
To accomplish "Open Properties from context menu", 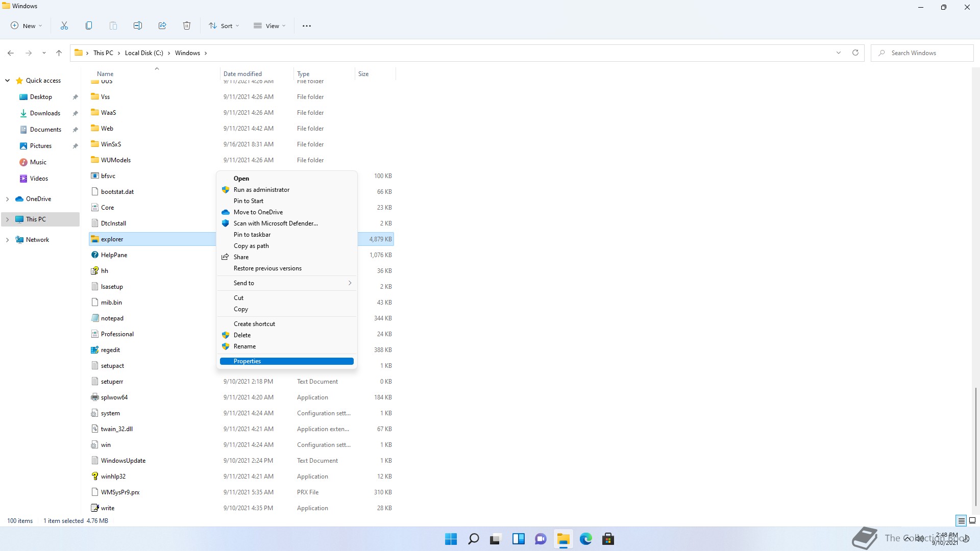I will tap(287, 361).
